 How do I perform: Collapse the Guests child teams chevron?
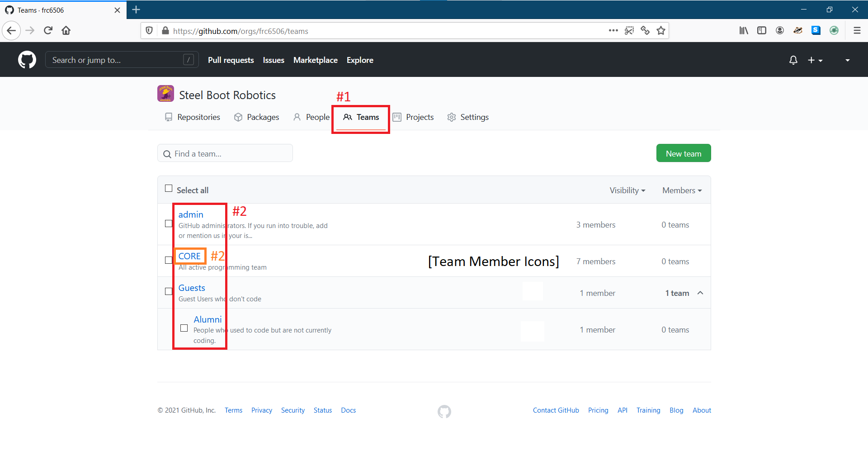pyautogui.click(x=700, y=293)
